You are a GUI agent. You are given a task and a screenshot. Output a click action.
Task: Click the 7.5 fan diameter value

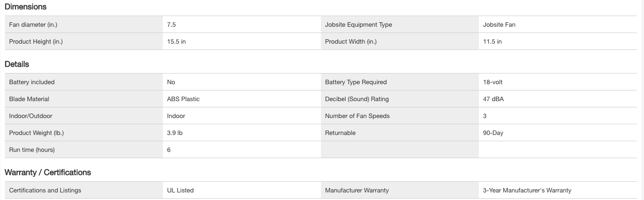tap(171, 25)
